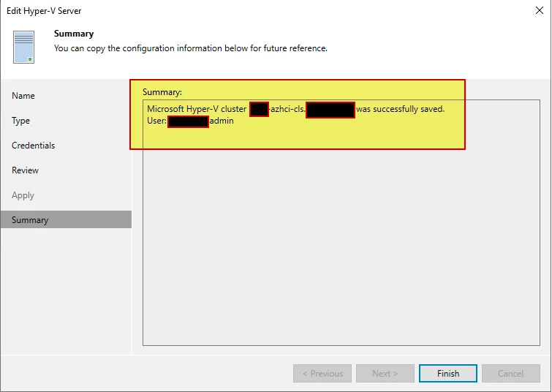The height and width of the screenshot is (392, 552).
Task: Click the bold 'Summary' heading
Action: (x=74, y=34)
